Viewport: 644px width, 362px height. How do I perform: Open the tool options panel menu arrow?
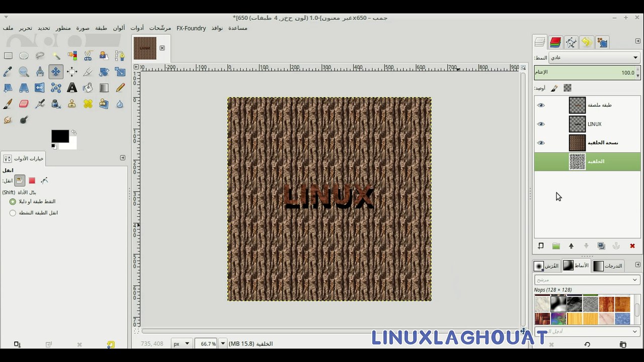pyautogui.click(x=122, y=158)
